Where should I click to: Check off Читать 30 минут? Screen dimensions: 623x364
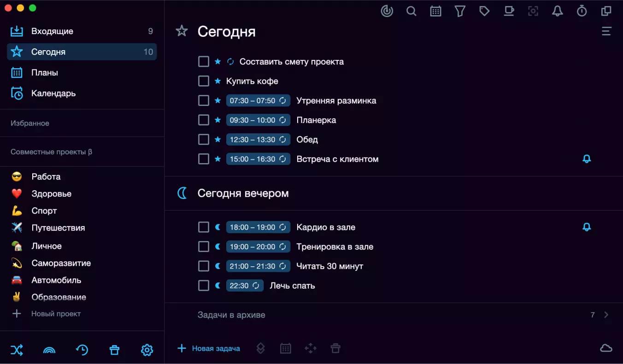click(x=204, y=266)
